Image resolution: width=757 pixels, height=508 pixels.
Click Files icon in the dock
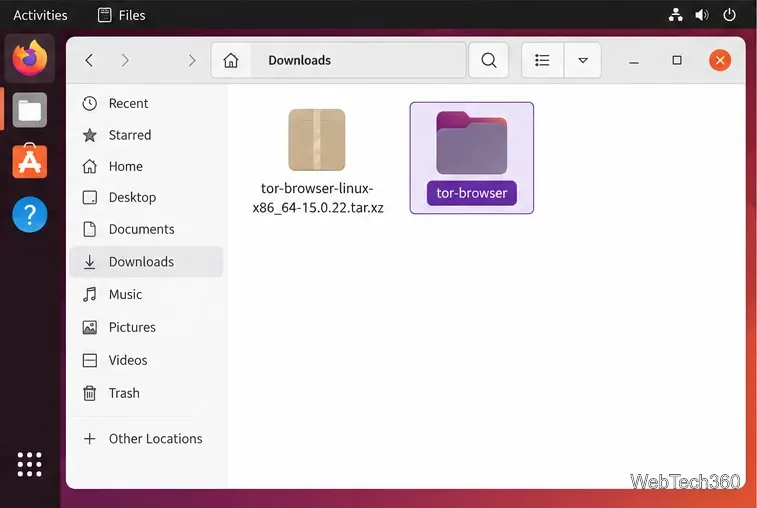coord(29,110)
